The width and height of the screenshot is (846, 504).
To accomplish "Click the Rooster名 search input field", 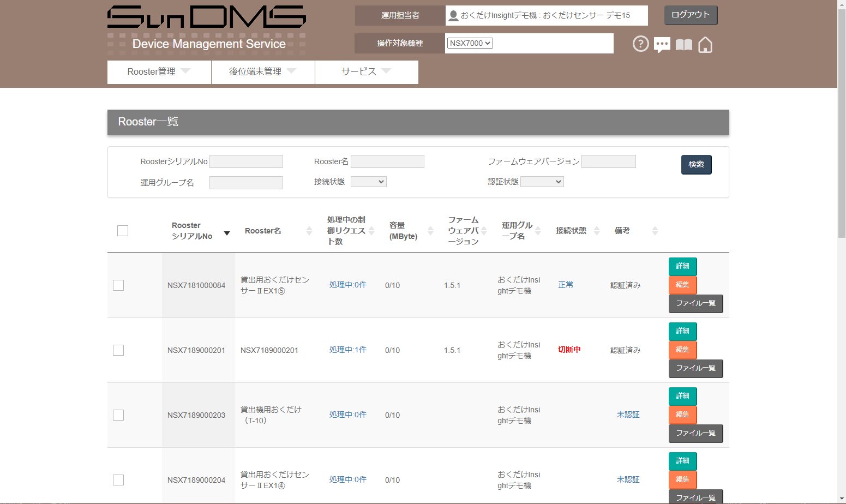I will pyautogui.click(x=387, y=161).
